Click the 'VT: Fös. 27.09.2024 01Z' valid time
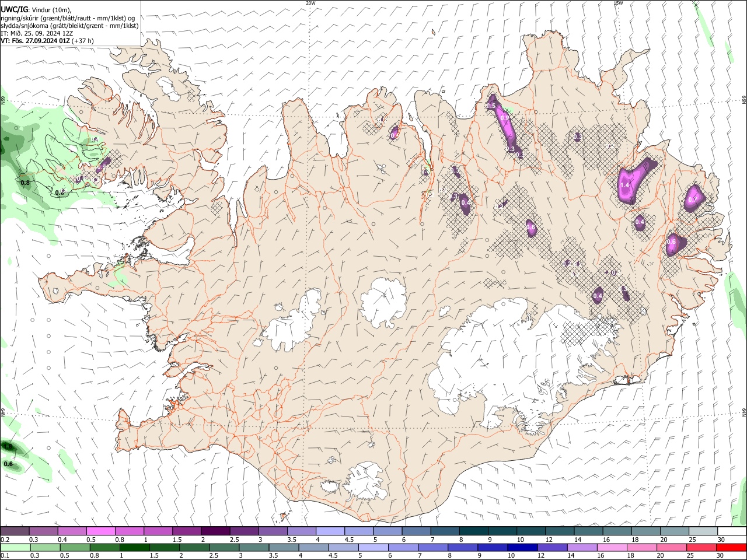 pos(36,41)
